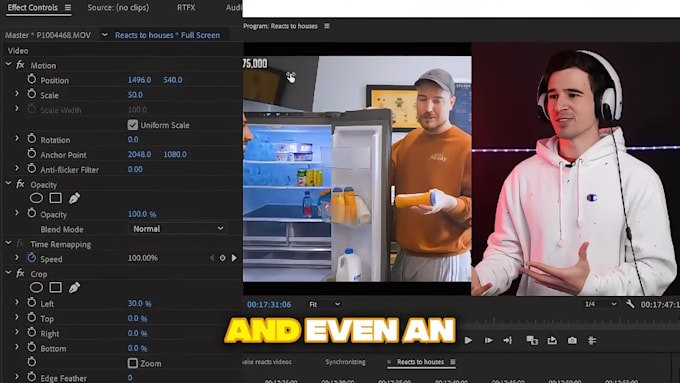Expand the Rotation property
Image resolution: width=680 pixels, height=383 pixels.
17,138
